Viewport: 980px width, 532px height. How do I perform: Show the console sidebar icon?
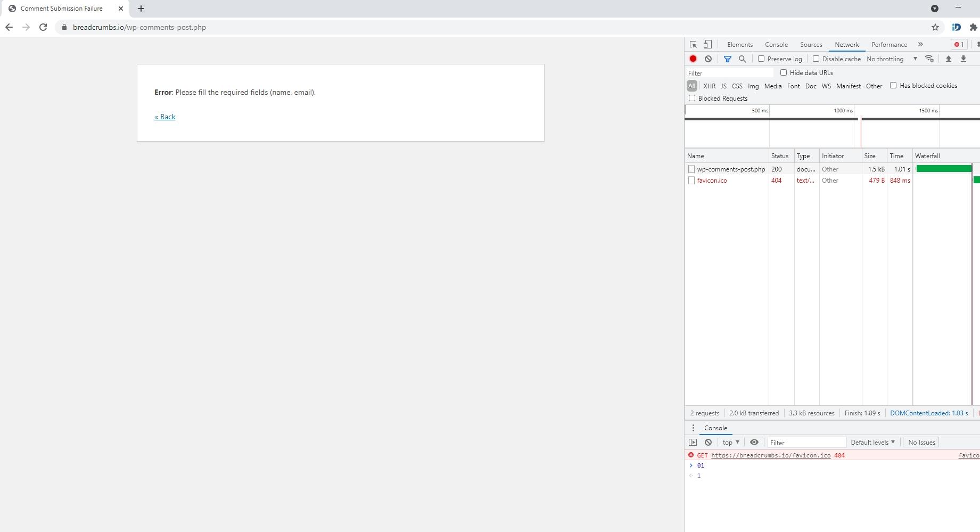coord(693,443)
